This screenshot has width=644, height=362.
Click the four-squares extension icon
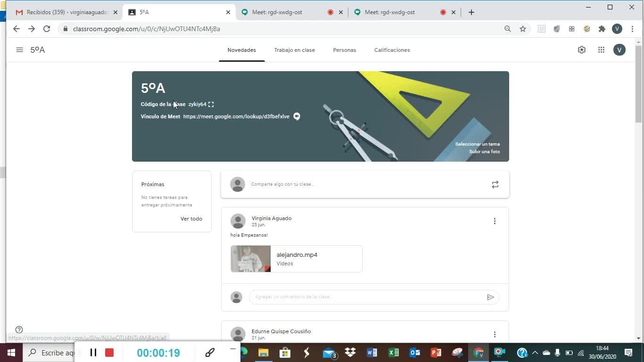pos(572,29)
